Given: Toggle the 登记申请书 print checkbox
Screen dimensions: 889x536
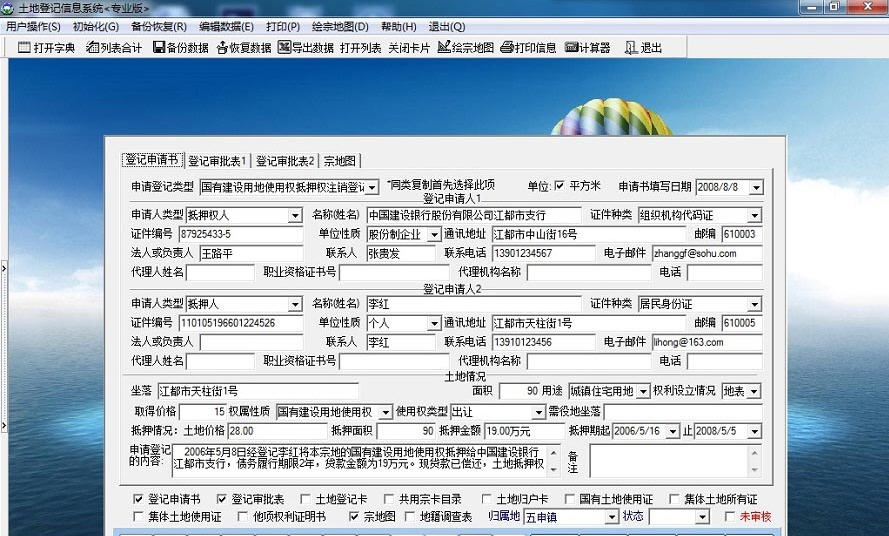Looking at the screenshot, I should [x=138, y=499].
